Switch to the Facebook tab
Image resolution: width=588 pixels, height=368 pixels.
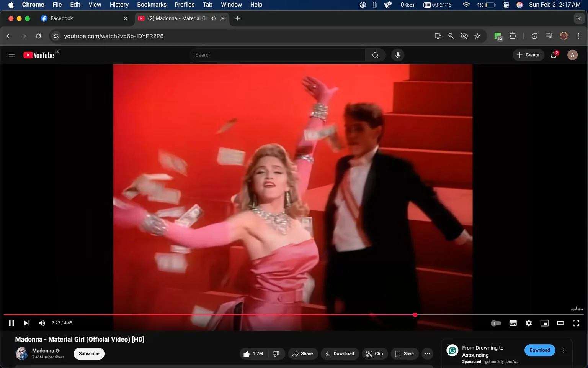click(77, 18)
